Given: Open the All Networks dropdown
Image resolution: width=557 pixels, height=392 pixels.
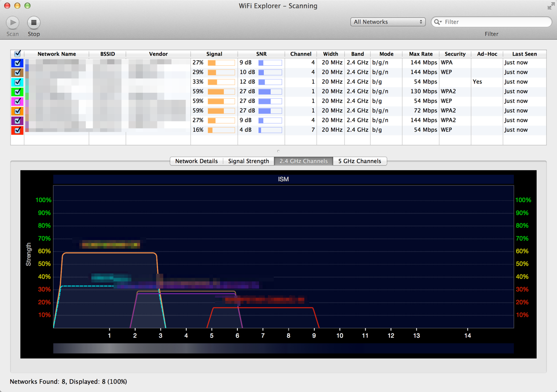Looking at the screenshot, I should (x=388, y=22).
